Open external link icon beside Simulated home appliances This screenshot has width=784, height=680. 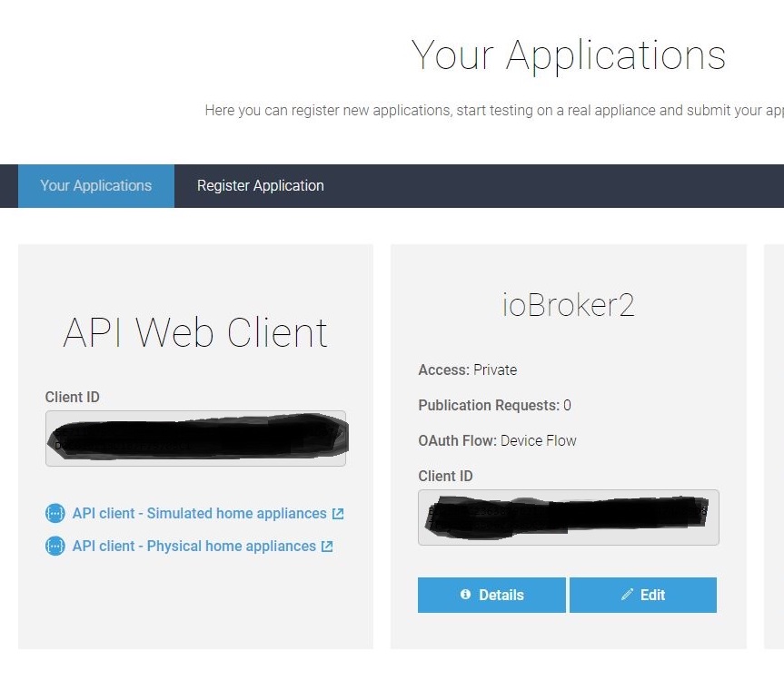tap(337, 513)
